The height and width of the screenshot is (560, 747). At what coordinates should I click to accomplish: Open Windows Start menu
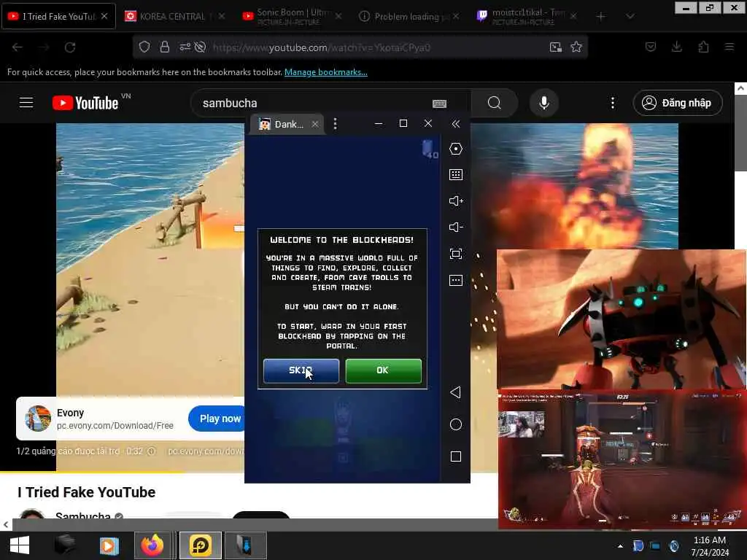pyautogui.click(x=20, y=545)
